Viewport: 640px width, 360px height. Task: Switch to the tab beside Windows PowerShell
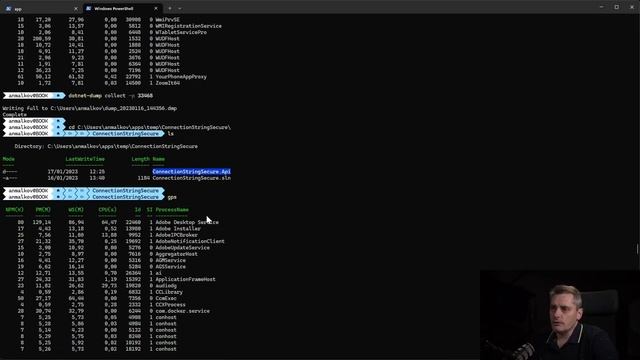41,8
